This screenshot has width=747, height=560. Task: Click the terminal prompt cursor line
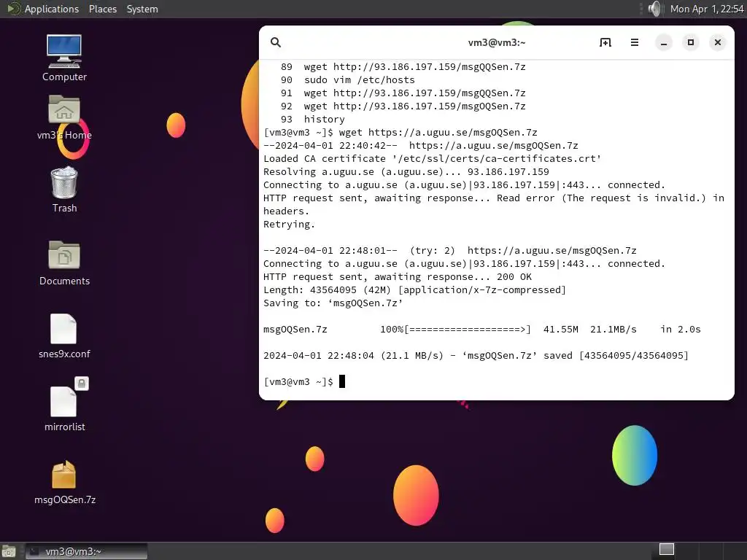point(304,381)
